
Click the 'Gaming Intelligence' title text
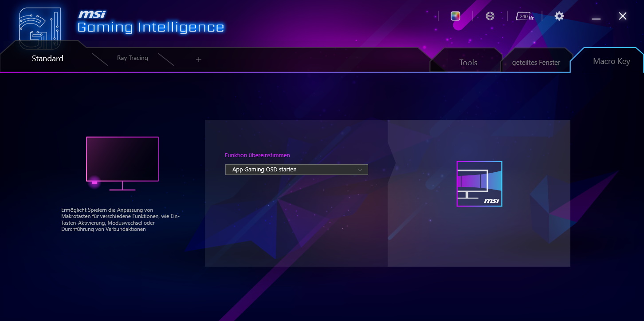click(x=151, y=28)
